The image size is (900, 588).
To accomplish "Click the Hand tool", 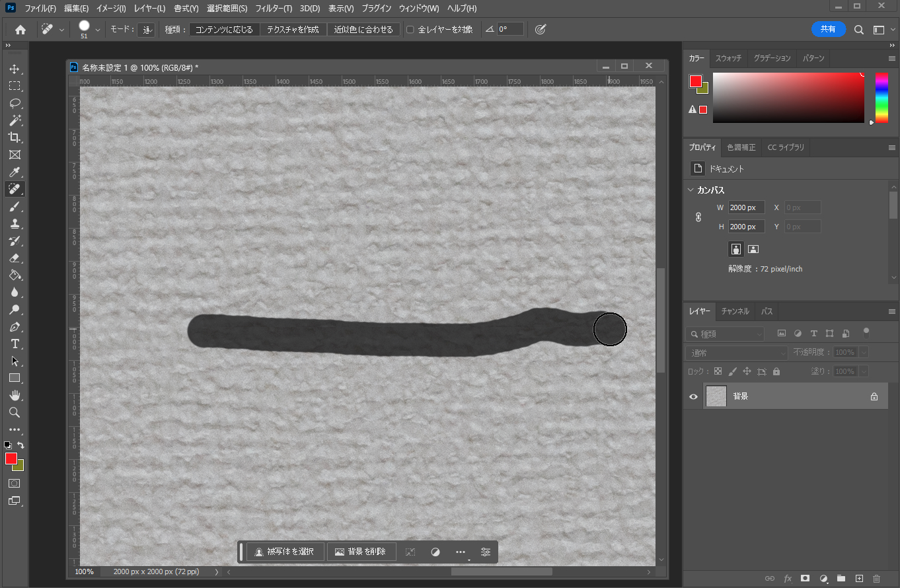I will (14, 395).
